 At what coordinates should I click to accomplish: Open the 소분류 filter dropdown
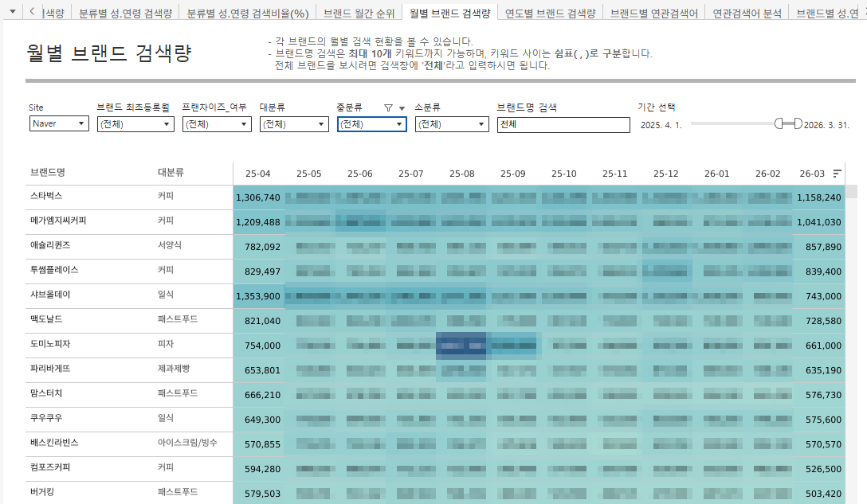point(451,124)
